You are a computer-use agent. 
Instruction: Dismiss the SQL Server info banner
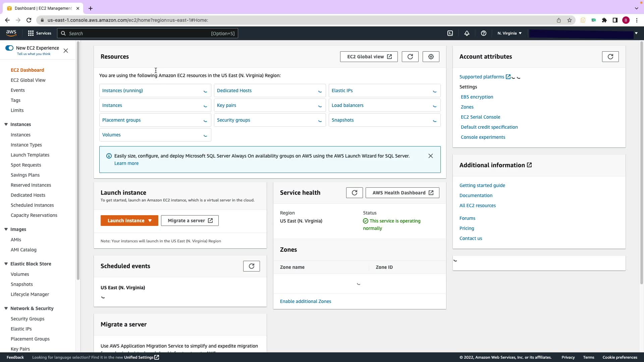click(x=430, y=156)
